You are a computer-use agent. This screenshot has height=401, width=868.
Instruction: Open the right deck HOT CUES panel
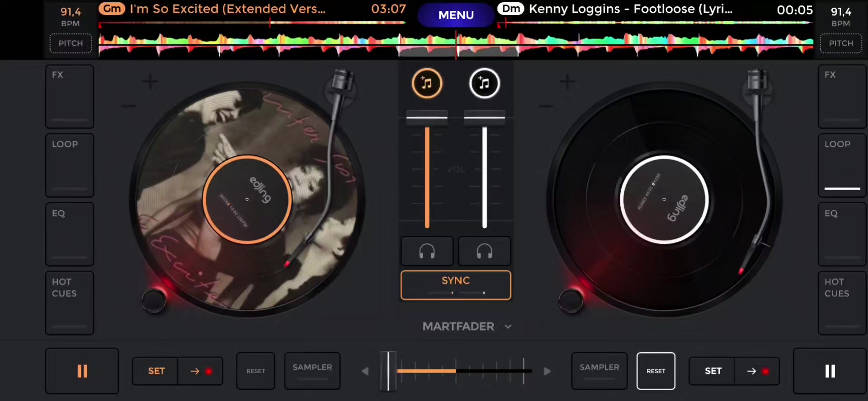[x=842, y=303]
